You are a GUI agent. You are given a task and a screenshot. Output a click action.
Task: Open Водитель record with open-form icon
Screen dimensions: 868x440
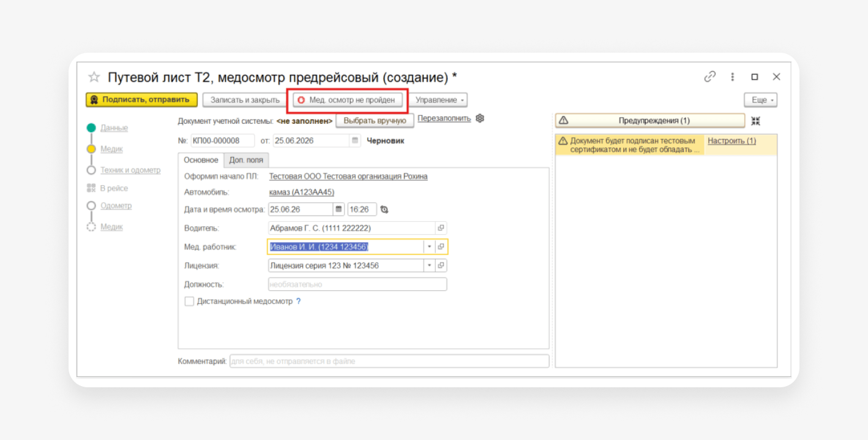pyautogui.click(x=441, y=228)
